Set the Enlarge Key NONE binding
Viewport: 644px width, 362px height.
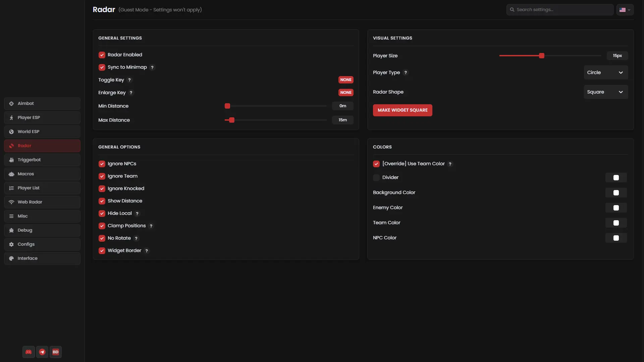point(346,93)
